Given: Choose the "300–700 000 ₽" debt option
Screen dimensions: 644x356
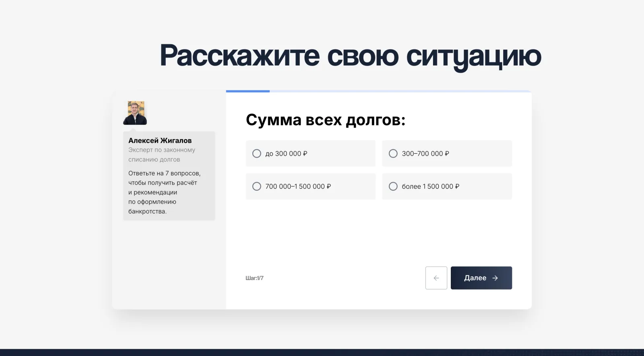Looking at the screenshot, I should coord(447,153).
